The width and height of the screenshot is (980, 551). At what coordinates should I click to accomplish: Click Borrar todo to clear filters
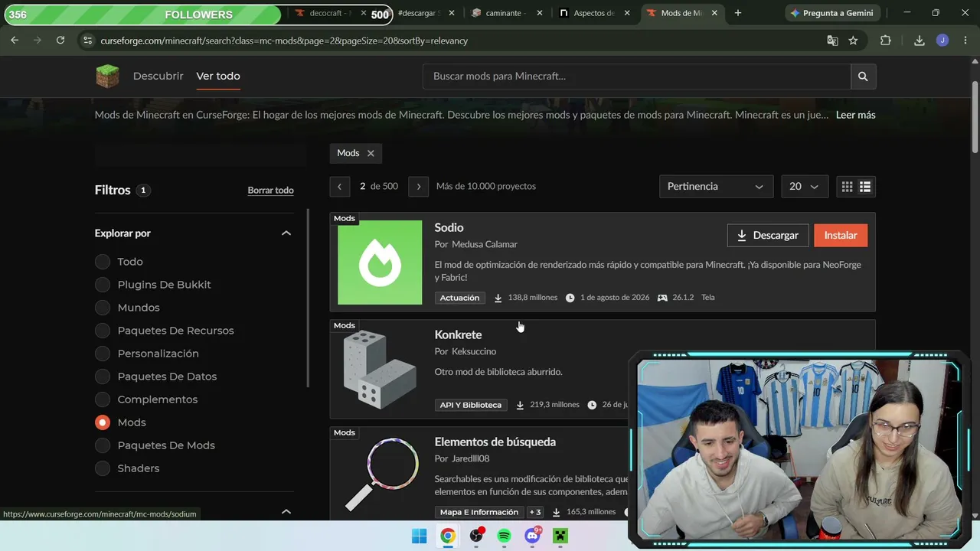pos(270,191)
